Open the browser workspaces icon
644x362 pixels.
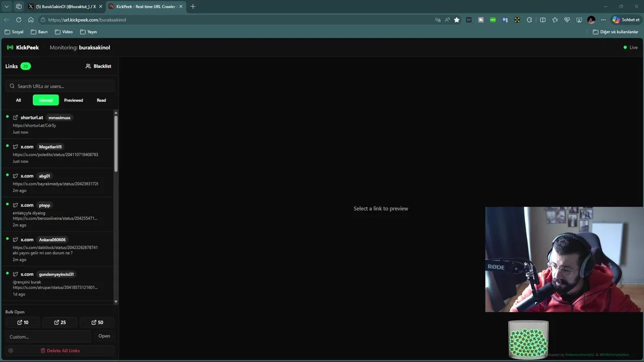tap(19, 7)
